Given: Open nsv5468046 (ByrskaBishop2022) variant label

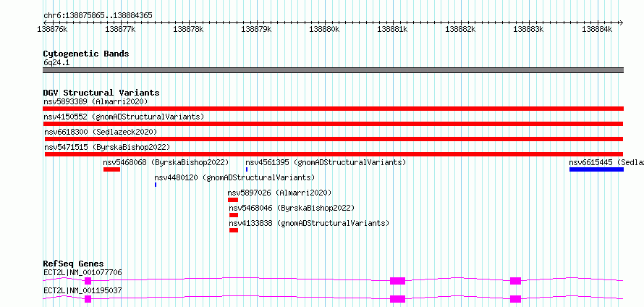Looking at the screenshot, I should click(292, 208).
